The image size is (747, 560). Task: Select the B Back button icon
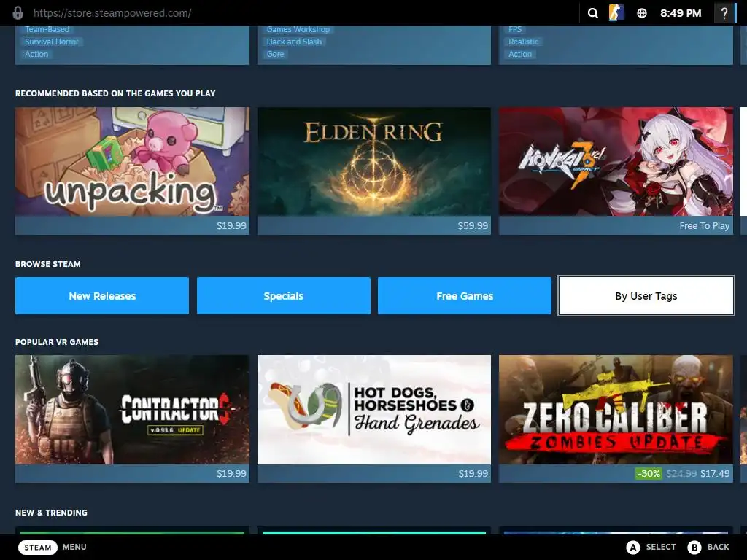click(694, 547)
